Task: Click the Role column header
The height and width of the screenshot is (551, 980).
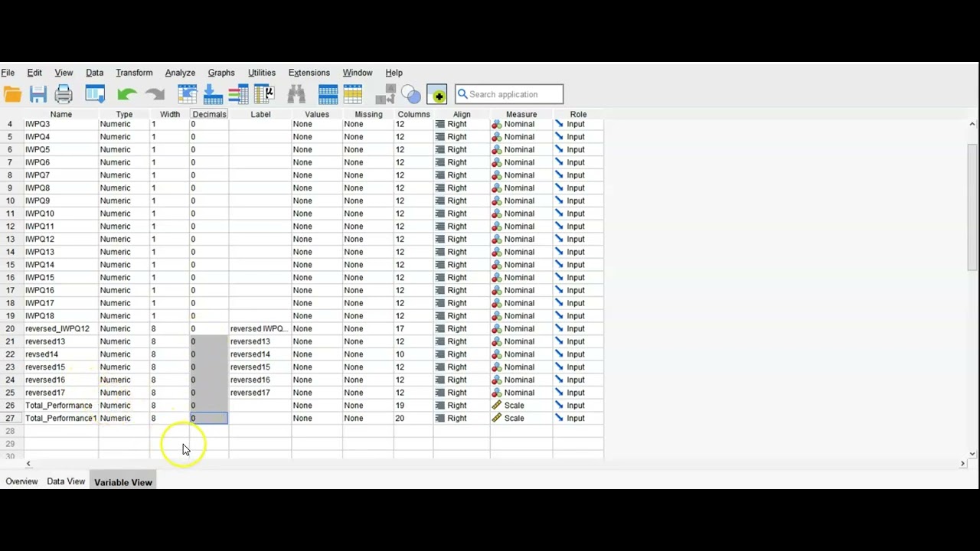Action: (x=578, y=114)
